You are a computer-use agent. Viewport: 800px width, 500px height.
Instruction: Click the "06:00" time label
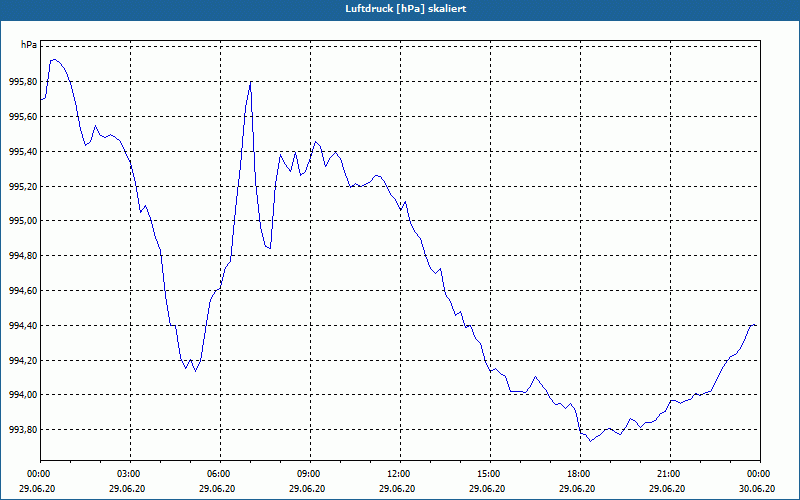[x=220, y=474]
